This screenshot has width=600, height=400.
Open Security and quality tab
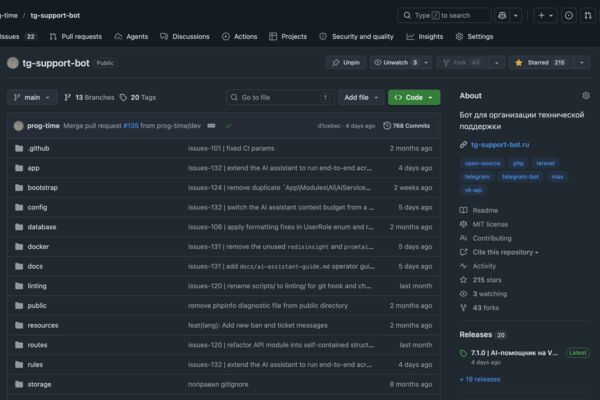[357, 37]
